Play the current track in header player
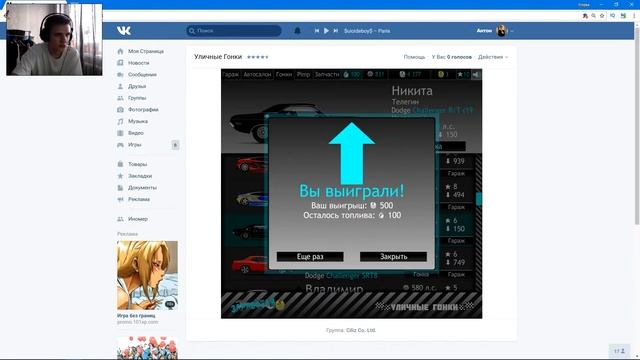 pos(326,31)
